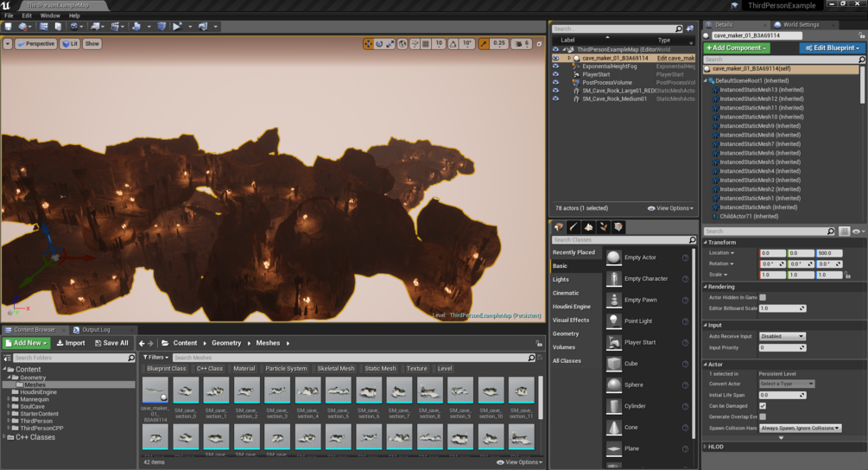
Task: Expand the HLOD section
Action: point(716,447)
